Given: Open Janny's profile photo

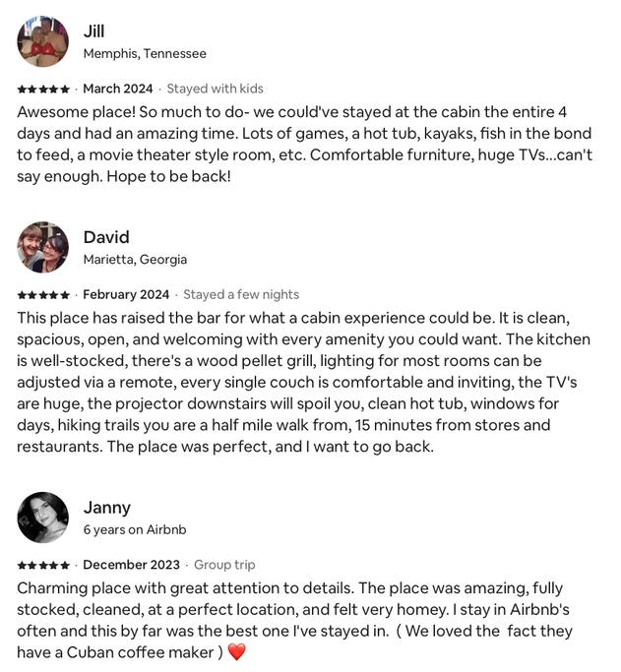Looking at the screenshot, I should tap(42, 518).
